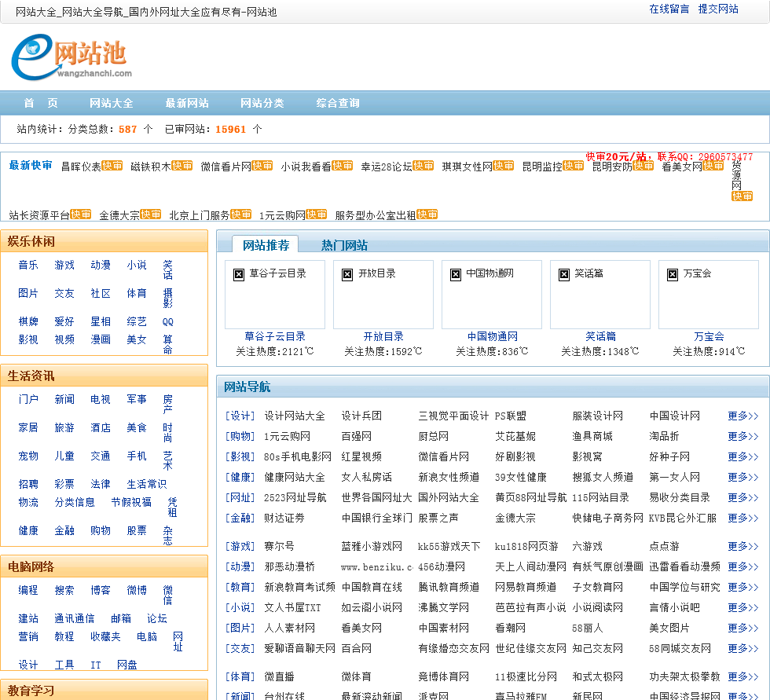Open the 招聘 category link
Viewport: 770px width, 700px height.
(x=28, y=484)
